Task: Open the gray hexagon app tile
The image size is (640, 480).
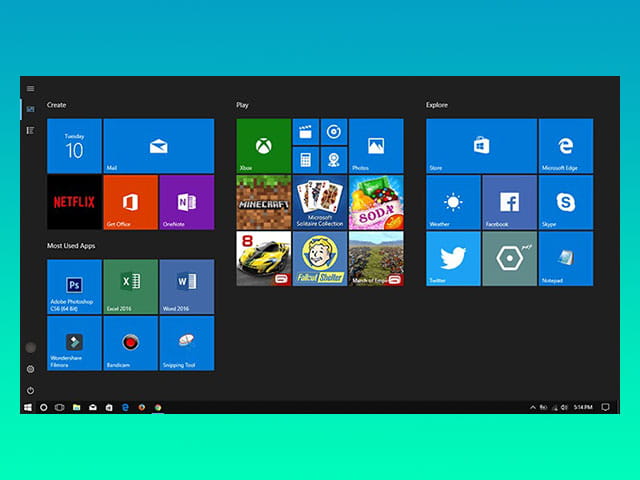Action: click(510, 258)
